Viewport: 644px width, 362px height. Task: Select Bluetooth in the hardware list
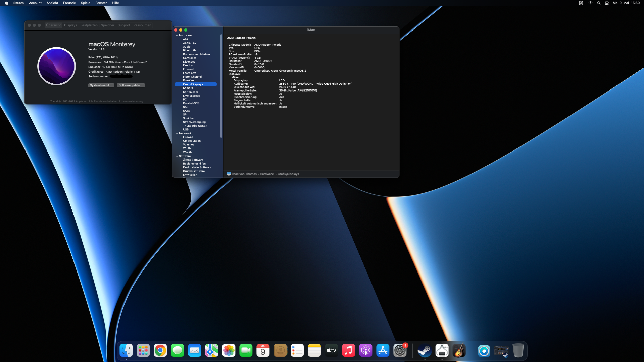[x=189, y=50]
